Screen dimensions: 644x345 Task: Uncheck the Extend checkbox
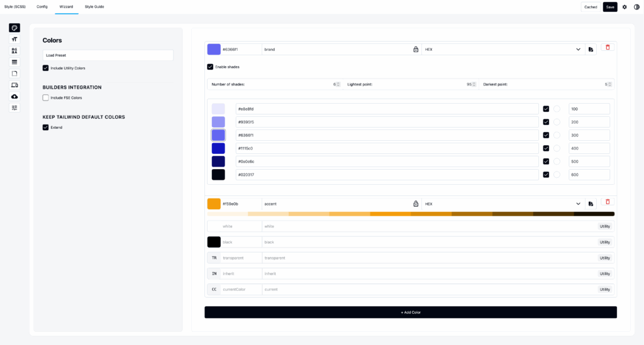(x=45, y=127)
